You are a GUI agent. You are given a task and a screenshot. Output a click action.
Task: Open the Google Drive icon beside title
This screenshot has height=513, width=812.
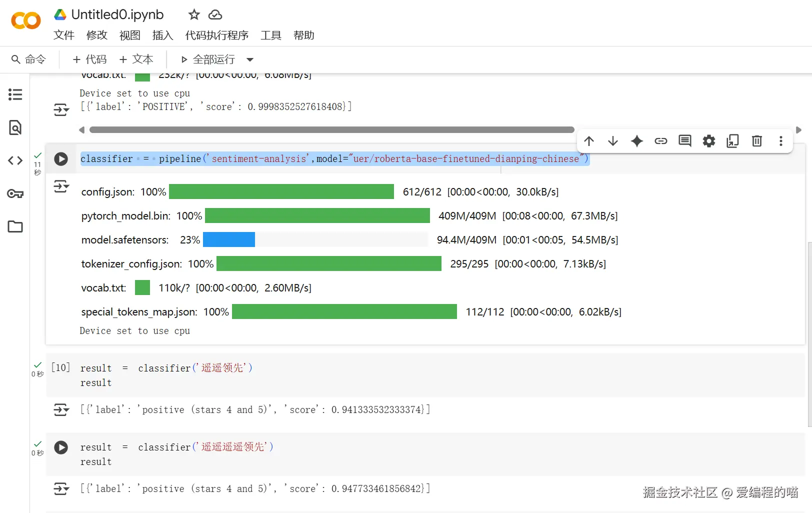(x=60, y=14)
